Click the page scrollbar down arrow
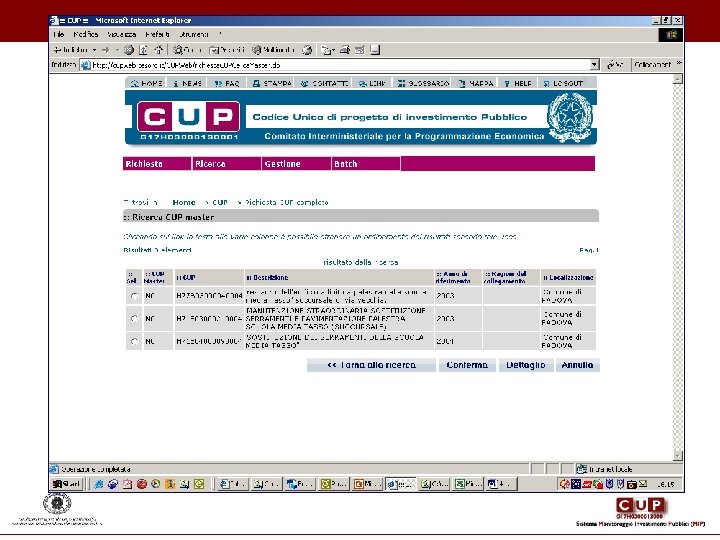 pyautogui.click(x=678, y=456)
